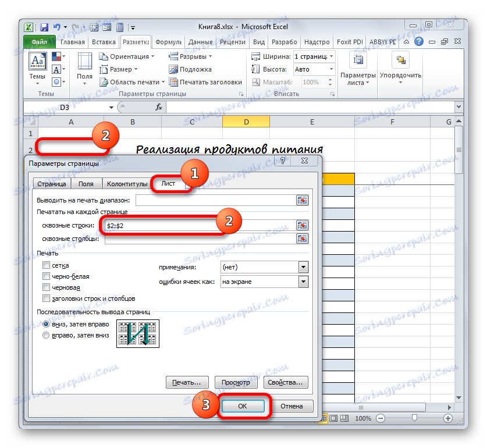Click Выводить на печать диапазон field
The image size is (487, 448).
tap(216, 200)
